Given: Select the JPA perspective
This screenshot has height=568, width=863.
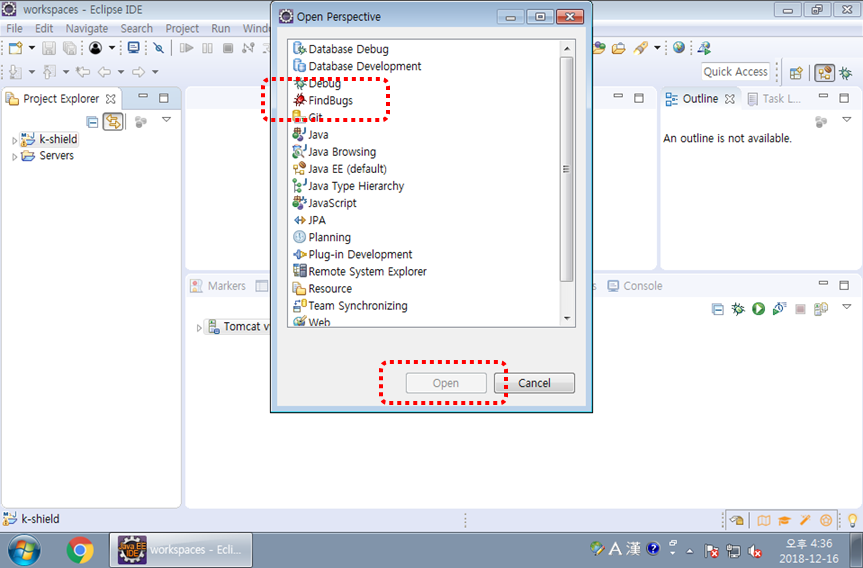Looking at the screenshot, I should pyautogui.click(x=309, y=220).
